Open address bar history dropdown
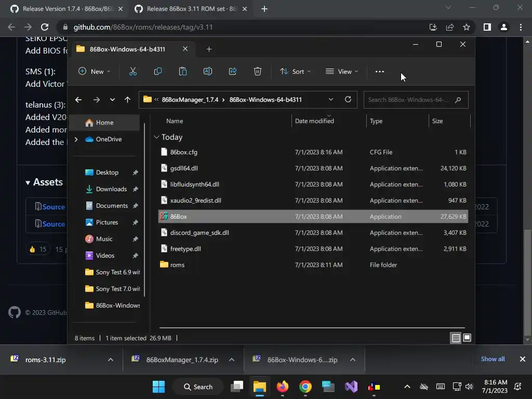The image size is (532, 399). pos(331,99)
